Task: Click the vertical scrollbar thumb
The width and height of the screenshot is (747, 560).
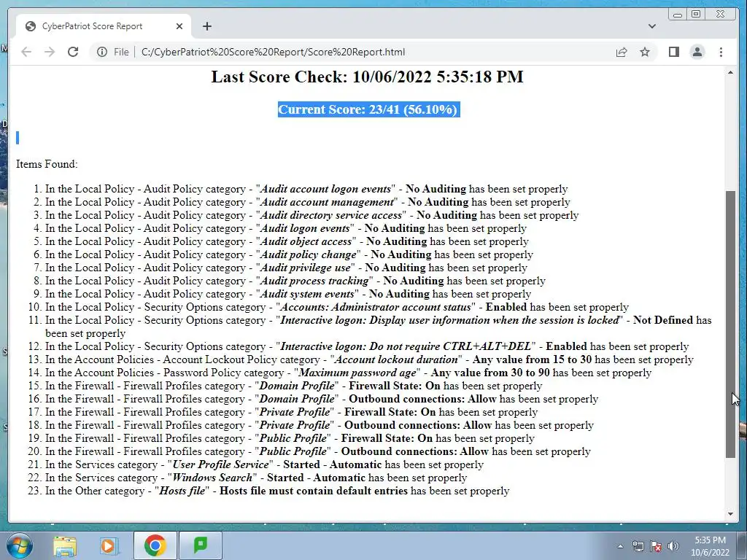Action: pos(730,324)
